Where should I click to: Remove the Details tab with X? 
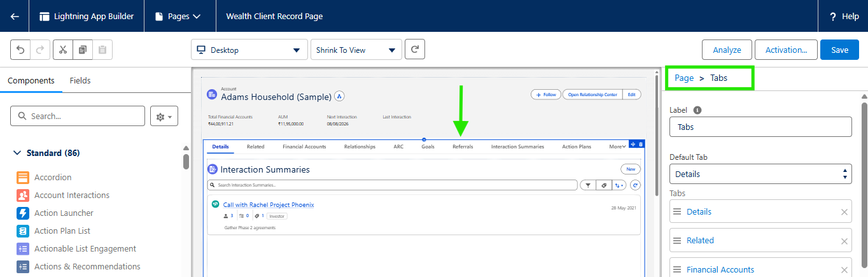(x=844, y=212)
